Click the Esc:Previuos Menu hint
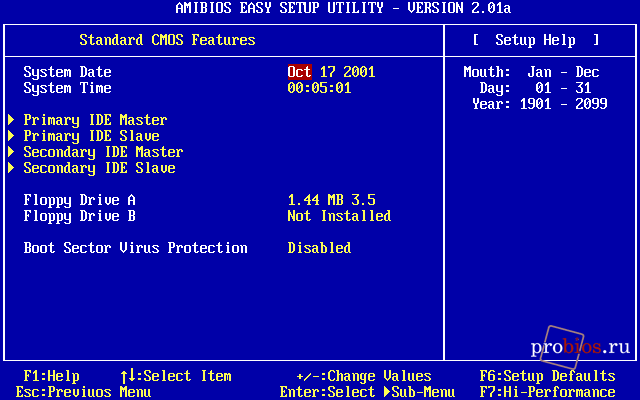The image size is (640, 400). [x=83, y=392]
